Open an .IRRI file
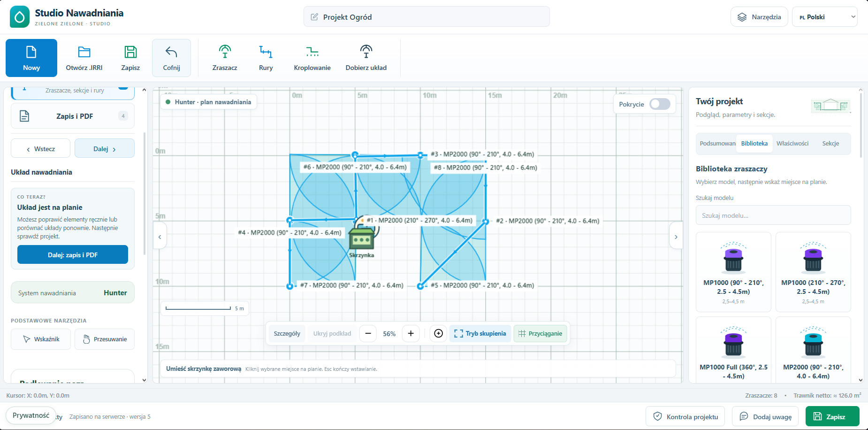Screen dimensions: 868x430 tap(84, 58)
